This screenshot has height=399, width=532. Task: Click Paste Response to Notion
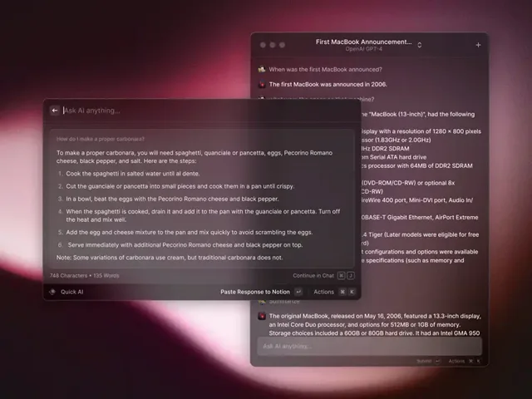[x=255, y=292]
